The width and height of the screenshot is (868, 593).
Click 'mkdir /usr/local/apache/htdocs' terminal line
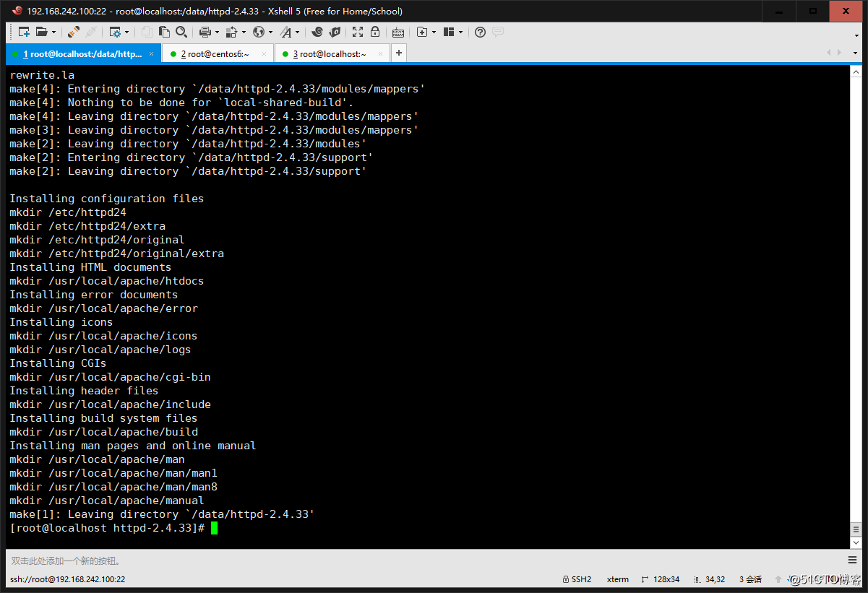pyautogui.click(x=107, y=281)
